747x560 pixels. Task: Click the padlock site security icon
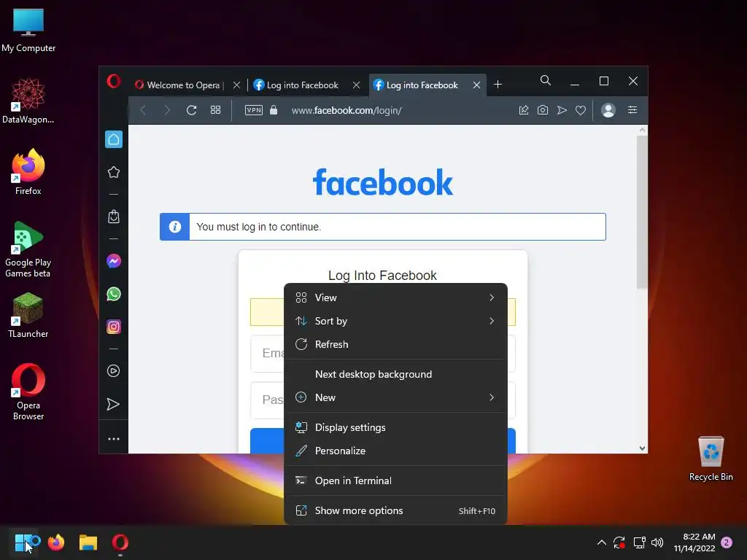pyautogui.click(x=274, y=110)
